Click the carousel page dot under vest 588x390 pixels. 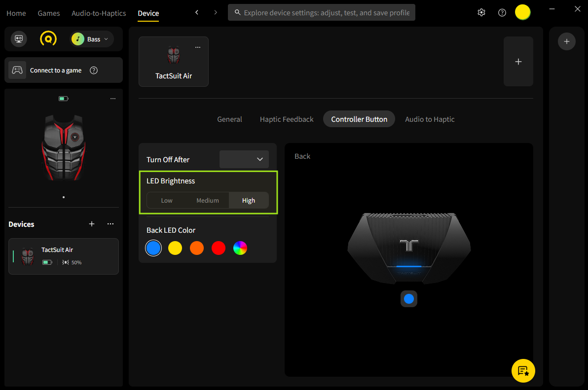tap(64, 197)
